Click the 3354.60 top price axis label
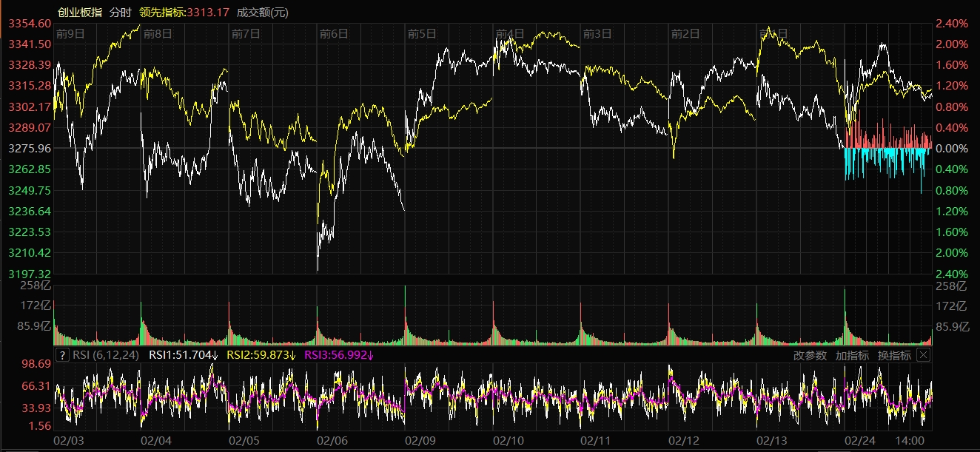Screen dimensions: 980x452 pos(30,24)
